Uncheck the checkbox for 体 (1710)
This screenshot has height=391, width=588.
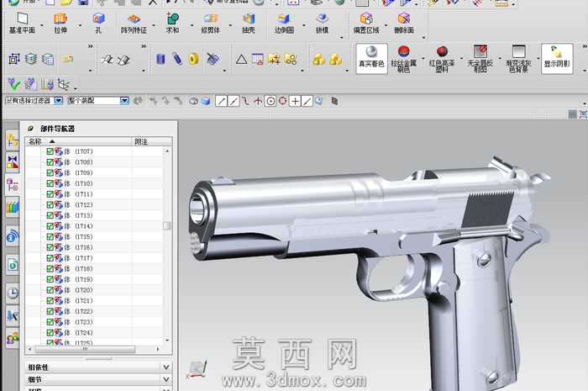50,183
